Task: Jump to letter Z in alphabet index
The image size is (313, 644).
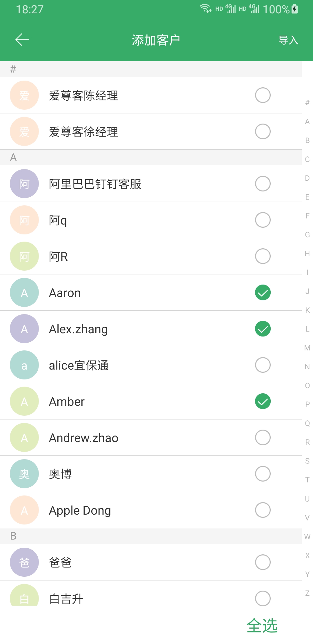Action: point(307,593)
